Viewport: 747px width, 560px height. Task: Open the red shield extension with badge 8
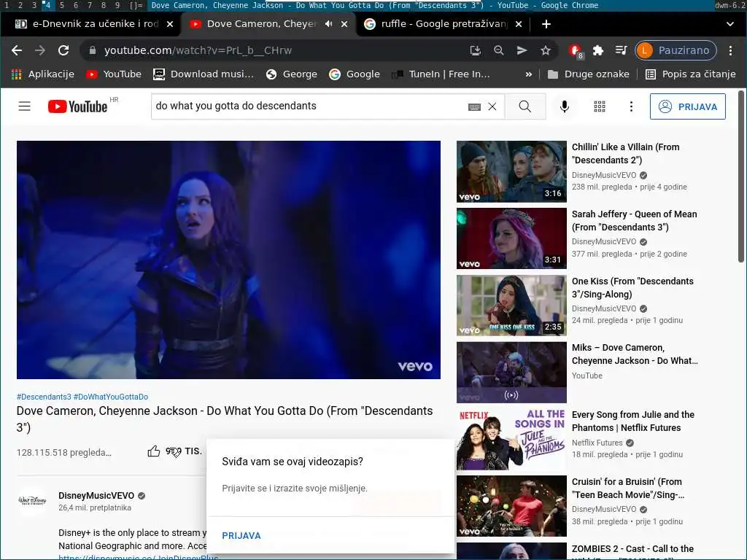click(x=575, y=50)
